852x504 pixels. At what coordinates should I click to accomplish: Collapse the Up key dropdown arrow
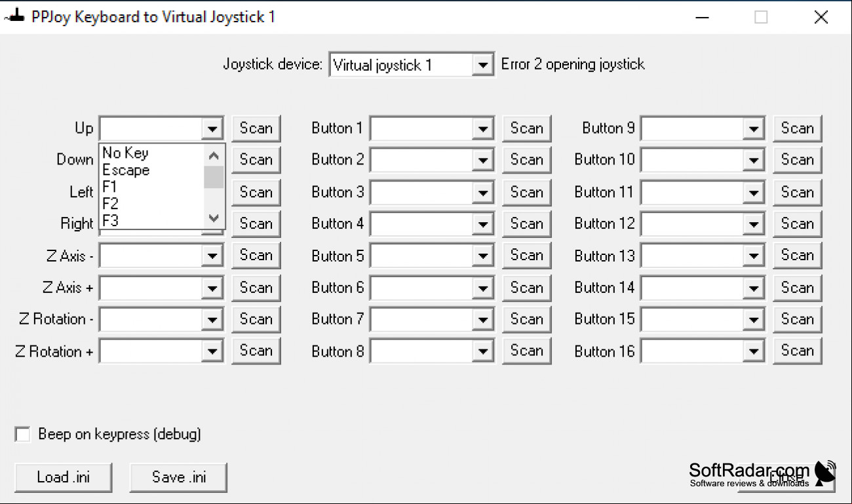pyautogui.click(x=212, y=128)
